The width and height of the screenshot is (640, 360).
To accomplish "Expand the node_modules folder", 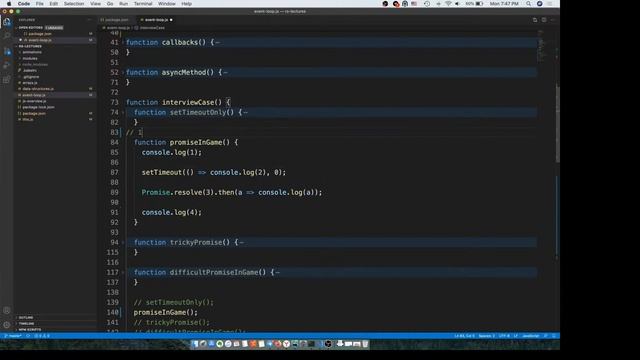I will (34, 64).
